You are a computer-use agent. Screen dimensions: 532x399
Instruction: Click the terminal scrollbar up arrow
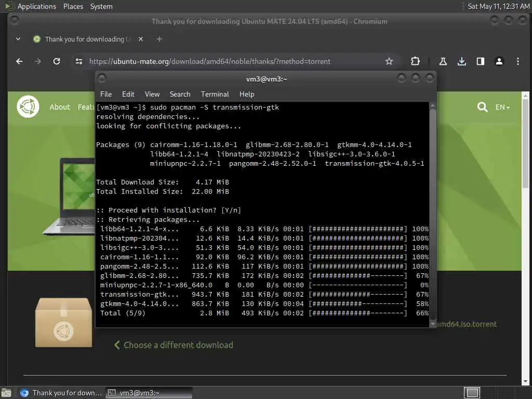coord(433,105)
